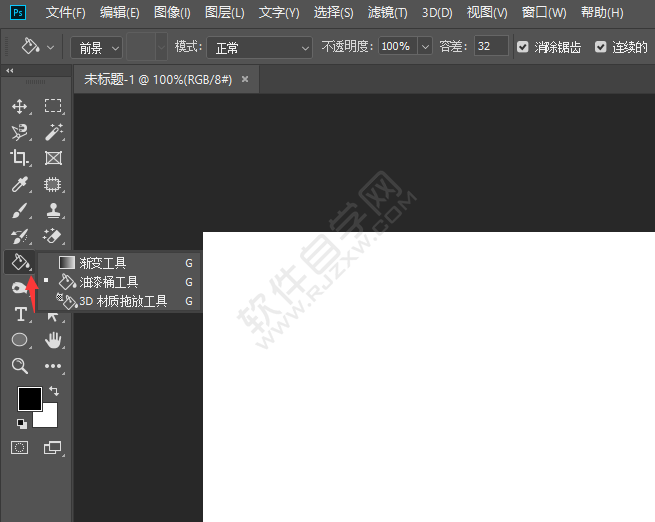The image size is (655, 522).
Task: Click the disabled pattern picker box
Action: pos(147,47)
